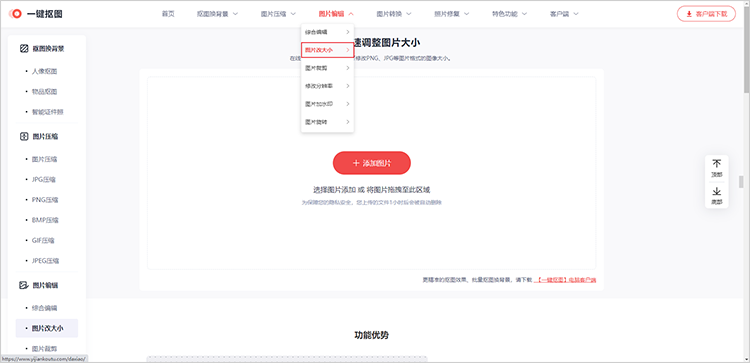Choose 图片加水印 in the open dropdown menu
750x363 pixels.
coord(328,104)
